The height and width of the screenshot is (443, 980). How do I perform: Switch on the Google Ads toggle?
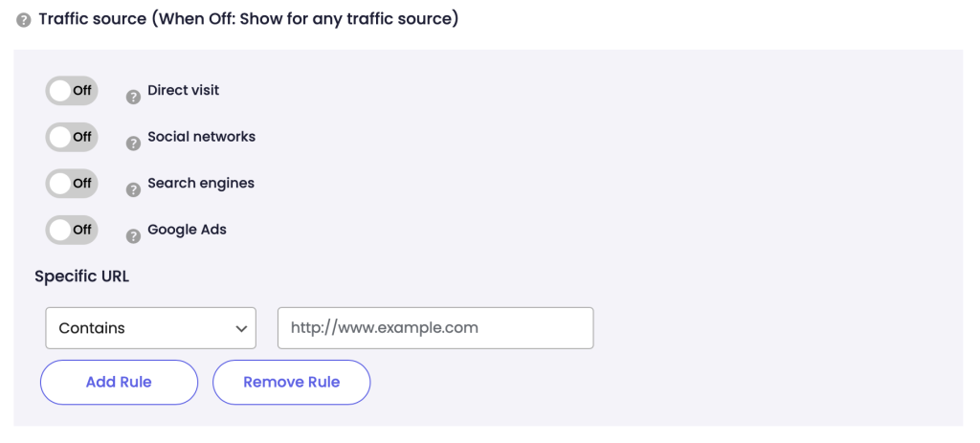coord(72,230)
